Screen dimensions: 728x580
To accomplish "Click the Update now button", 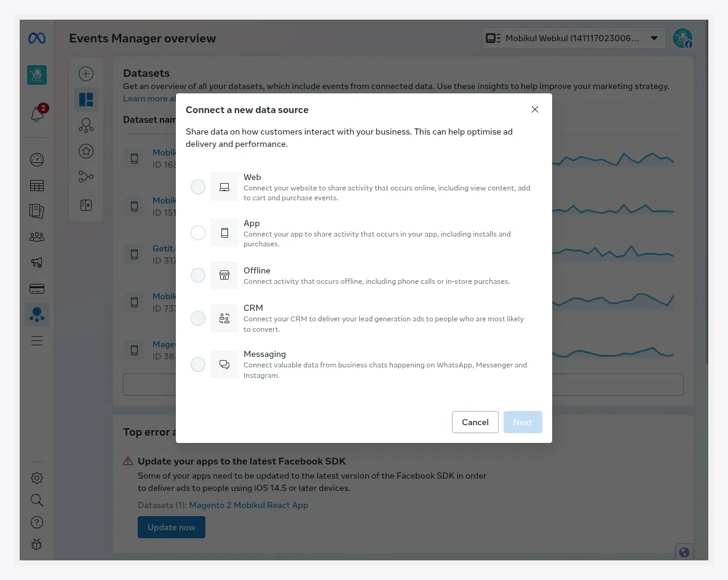I will click(172, 527).
